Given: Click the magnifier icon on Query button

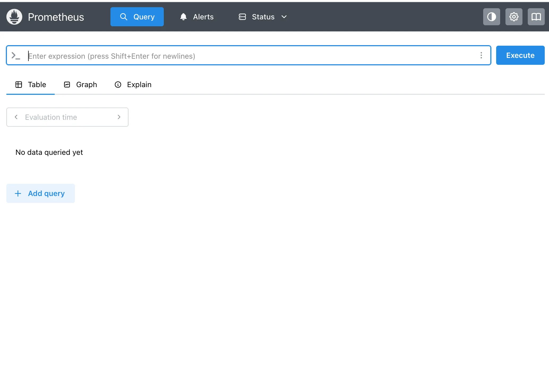Looking at the screenshot, I should pos(123,17).
